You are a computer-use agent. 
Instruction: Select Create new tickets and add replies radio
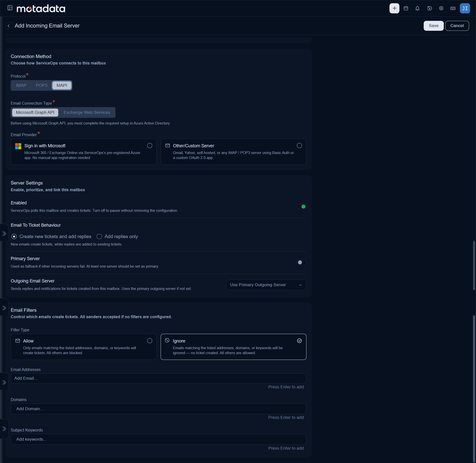(14, 237)
